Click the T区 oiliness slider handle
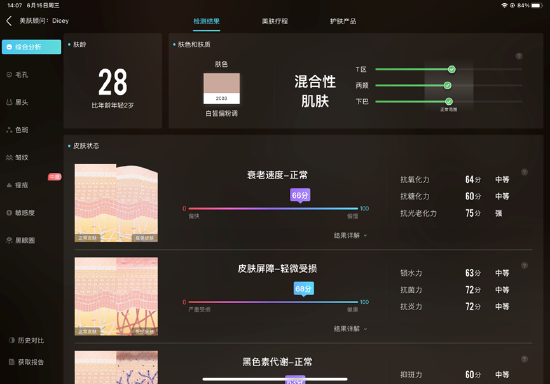The height and width of the screenshot is (384, 550). pyautogui.click(x=451, y=69)
